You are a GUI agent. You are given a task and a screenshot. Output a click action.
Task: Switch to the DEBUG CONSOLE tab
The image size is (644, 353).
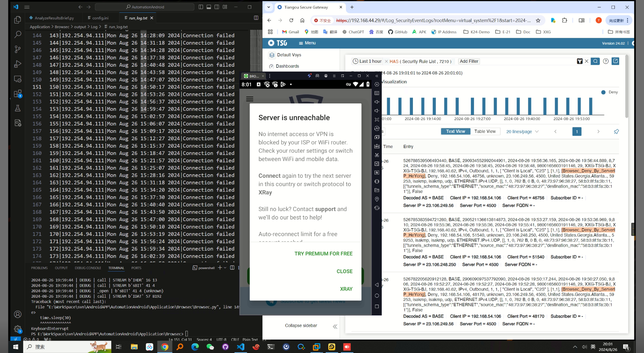click(88, 268)
